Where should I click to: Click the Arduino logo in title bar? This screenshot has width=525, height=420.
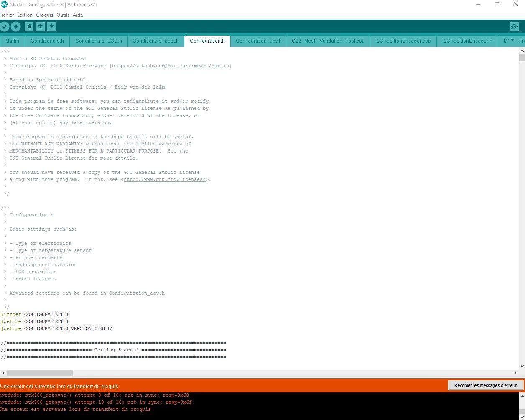(4, 4)
